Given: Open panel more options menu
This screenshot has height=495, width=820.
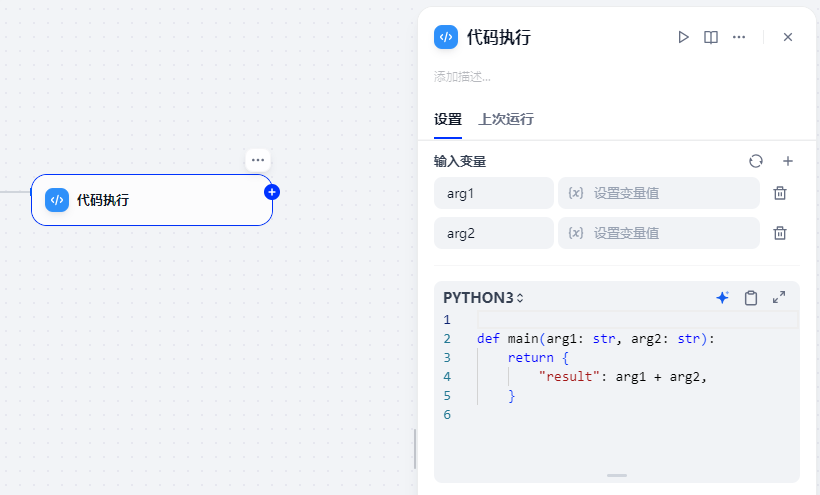Looking at the screenshot, I should coord(739,37).
